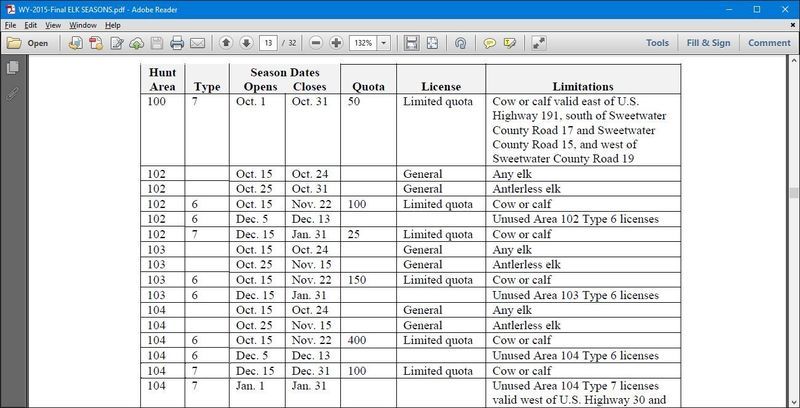Select the highlight text tool icon
800x408 pixels.
click(509, 43)
